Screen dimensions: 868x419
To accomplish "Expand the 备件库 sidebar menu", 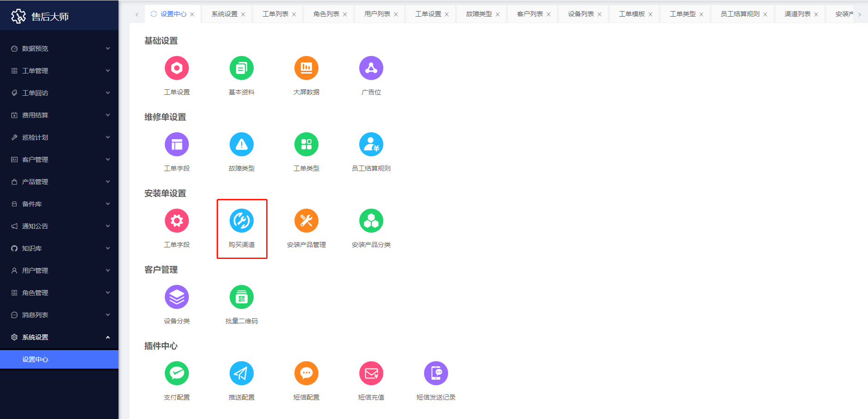I will pos(59,204).
